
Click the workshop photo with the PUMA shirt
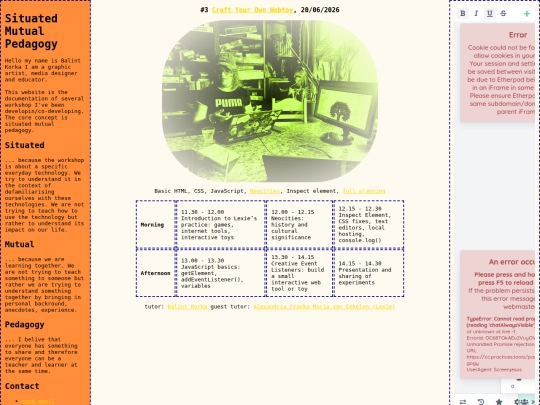click(x=270, y=101)
